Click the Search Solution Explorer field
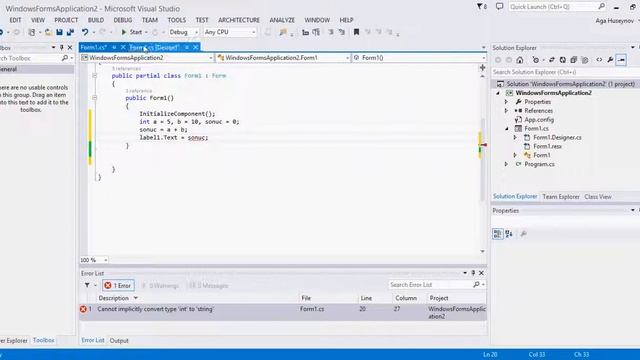The width and height of the screenshot is (640, 360). 565,72
